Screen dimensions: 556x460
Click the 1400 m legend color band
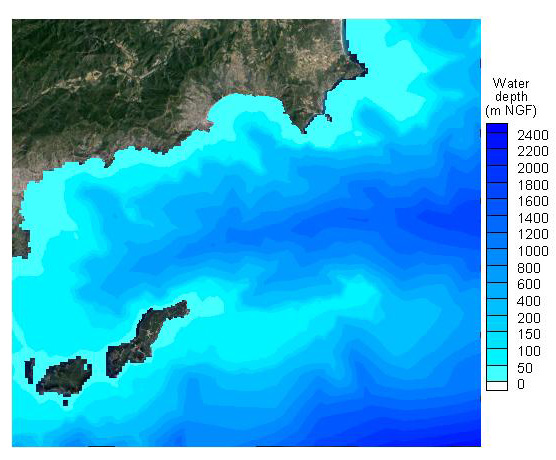[496, 224]
